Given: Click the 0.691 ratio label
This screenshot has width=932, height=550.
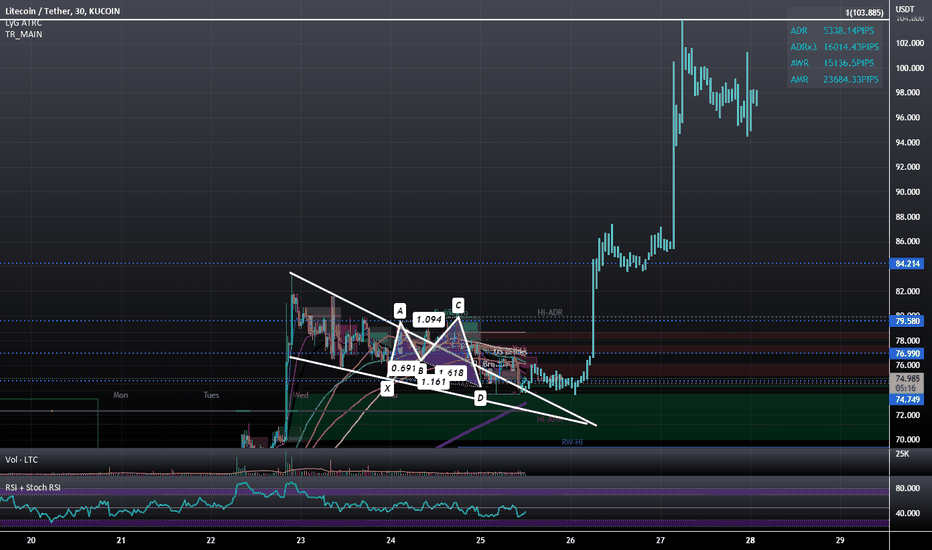Looking at the screenshot, I should coord(403,369).
